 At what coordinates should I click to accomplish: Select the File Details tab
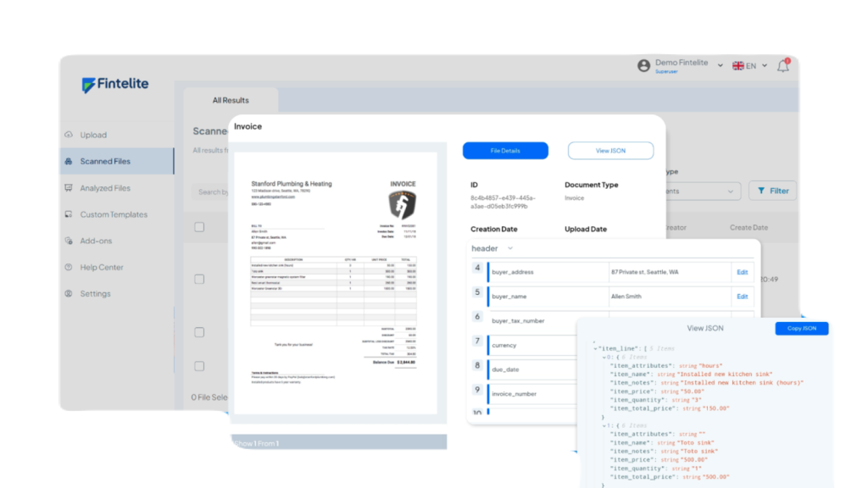(x=505, y=151)
